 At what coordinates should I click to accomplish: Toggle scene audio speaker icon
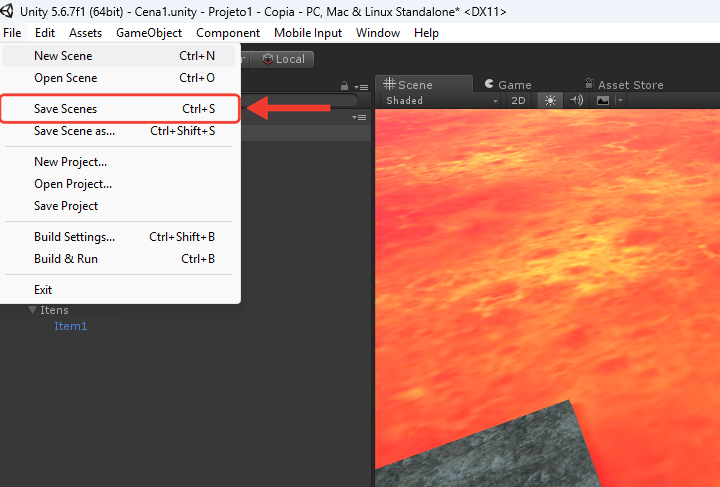coord(576,101)
